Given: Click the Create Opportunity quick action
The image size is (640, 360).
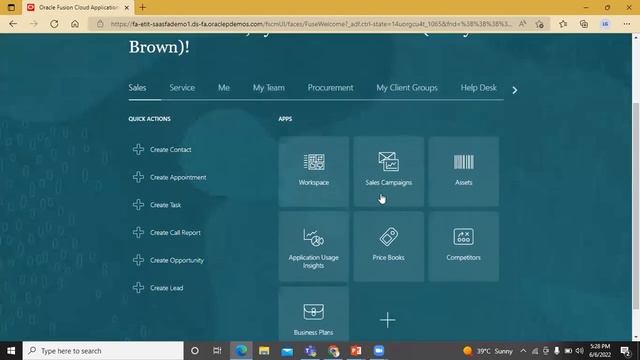Looking at the screenshot, I should click(168, 260).
